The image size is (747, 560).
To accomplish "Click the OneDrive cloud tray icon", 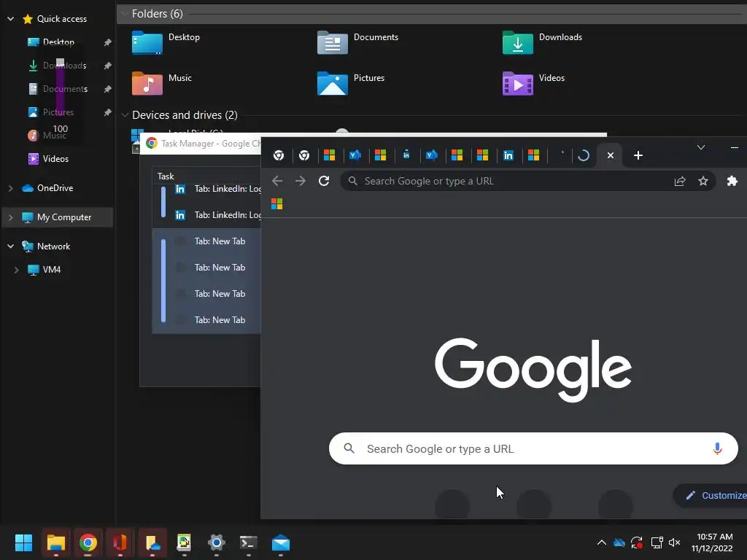I will (x=619, y=542).
